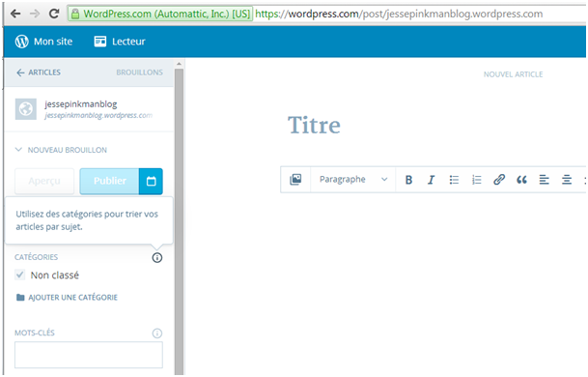Collapse the Nouveau brouillon section chevron
The image size is (588, 377).
(18, 150)
